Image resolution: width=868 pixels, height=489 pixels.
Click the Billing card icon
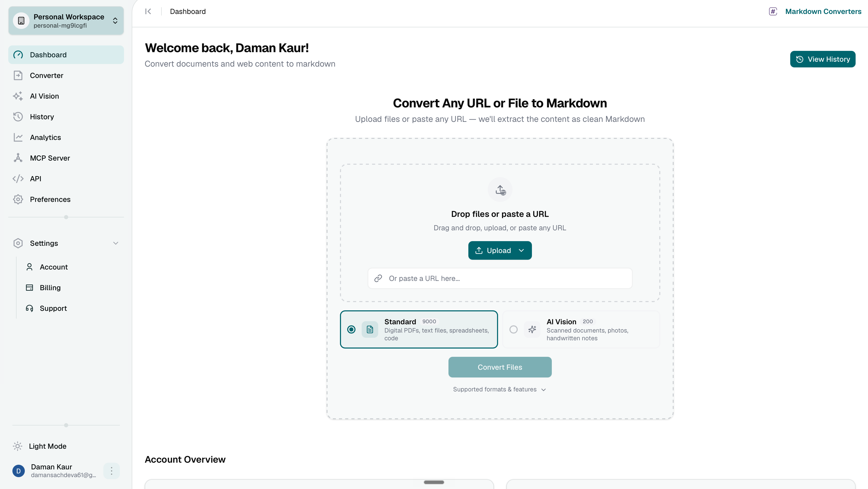(x=29, y=288)
